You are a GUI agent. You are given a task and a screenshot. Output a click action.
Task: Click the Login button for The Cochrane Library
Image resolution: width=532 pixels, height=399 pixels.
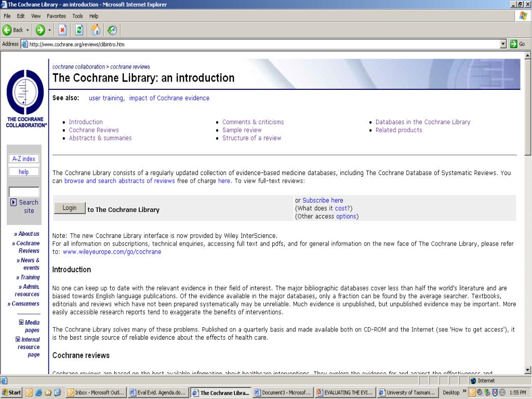pos(70,208)
